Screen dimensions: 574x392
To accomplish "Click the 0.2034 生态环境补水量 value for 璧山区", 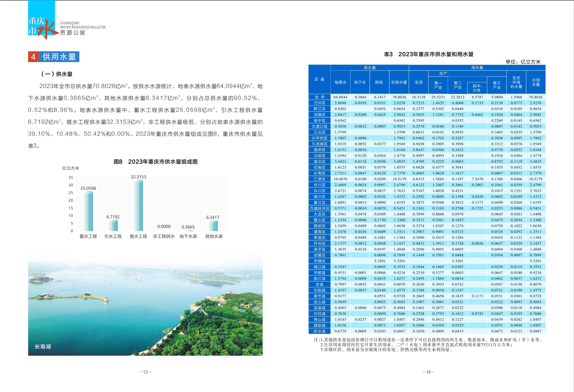I will point(516,220).
